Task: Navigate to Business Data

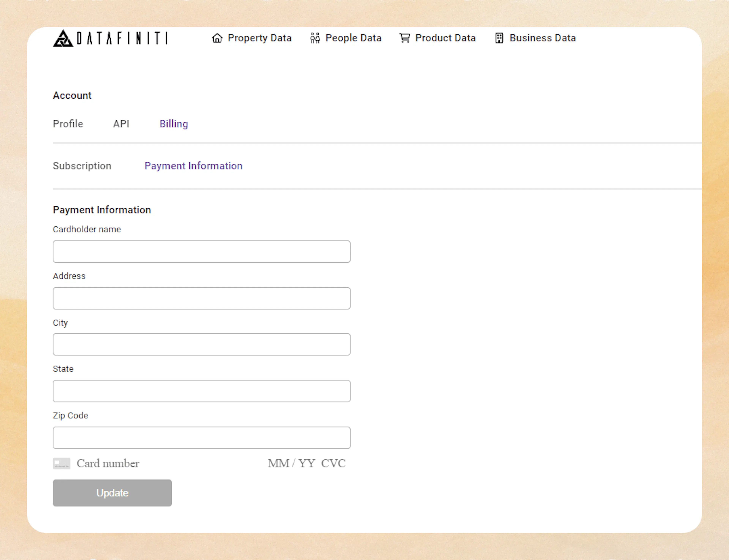Action: 542,38
